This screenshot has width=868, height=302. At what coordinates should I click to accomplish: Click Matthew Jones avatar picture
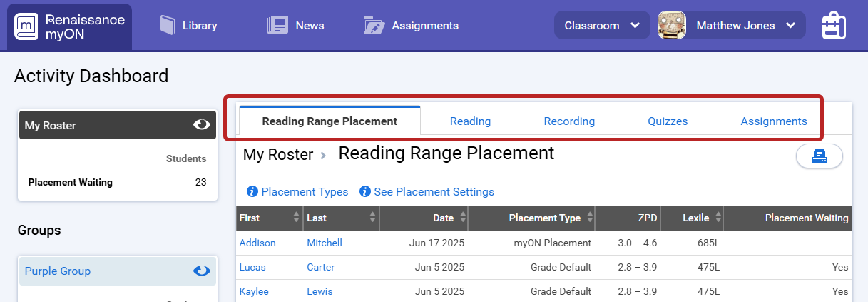(x=672, y=25)
